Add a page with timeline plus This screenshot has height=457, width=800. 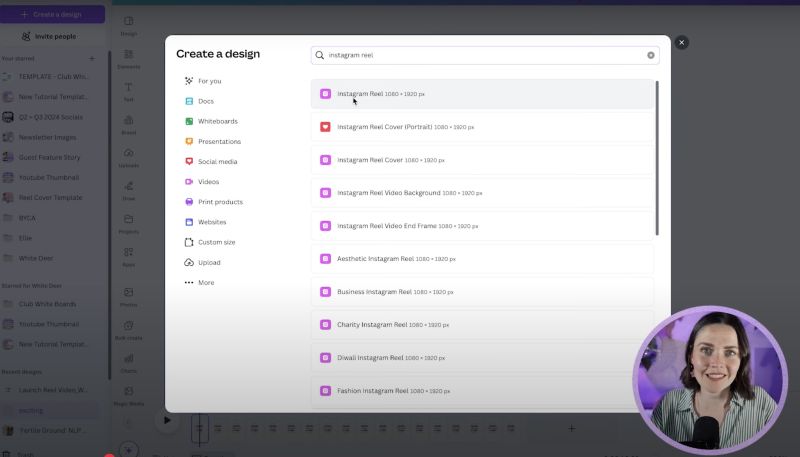[x=571, y=429]
